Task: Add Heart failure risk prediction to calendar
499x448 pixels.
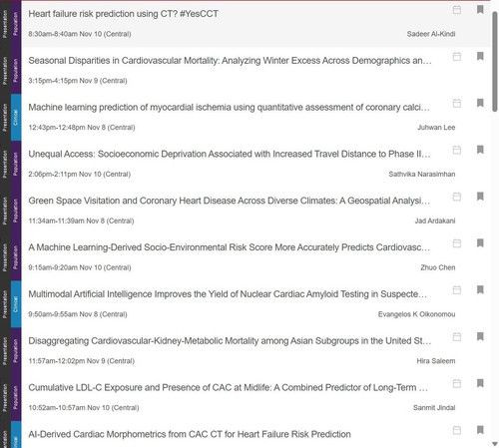Action: point(457,10)
